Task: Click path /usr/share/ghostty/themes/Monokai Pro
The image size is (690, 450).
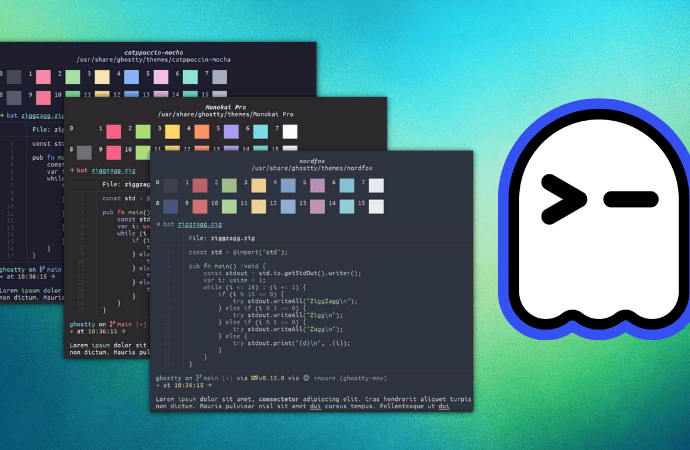Action: coord(226,114)
